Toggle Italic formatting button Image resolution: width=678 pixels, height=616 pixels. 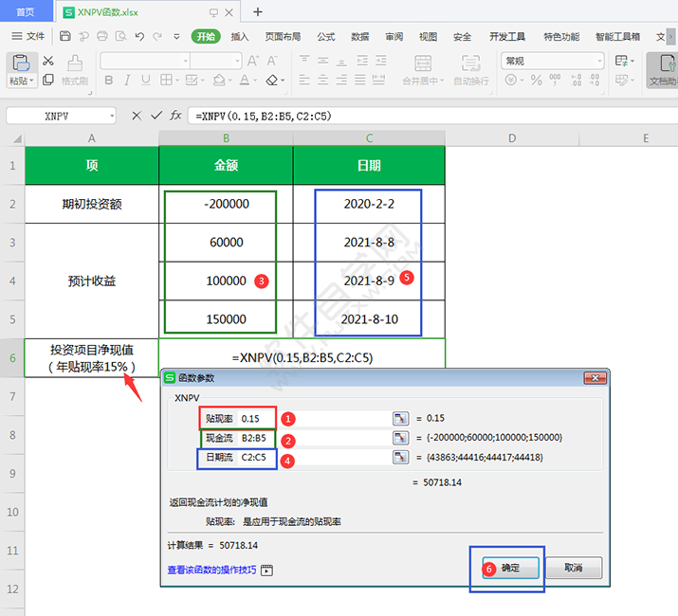(127, 80)
